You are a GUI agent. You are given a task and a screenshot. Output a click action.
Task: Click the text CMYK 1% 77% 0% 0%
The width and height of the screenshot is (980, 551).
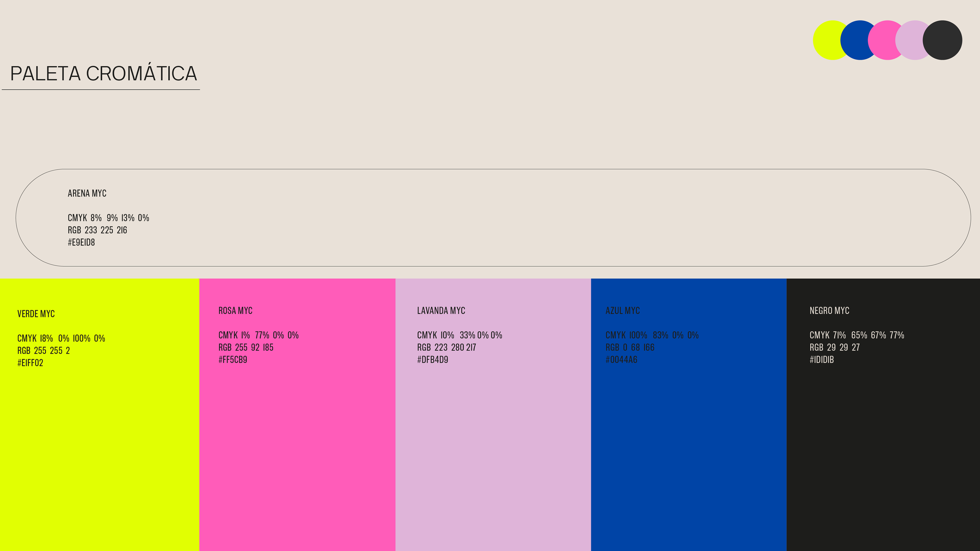click(259, 335)
